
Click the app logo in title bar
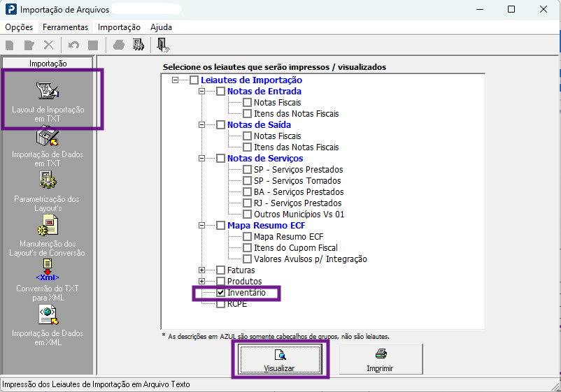coord(10,9)
